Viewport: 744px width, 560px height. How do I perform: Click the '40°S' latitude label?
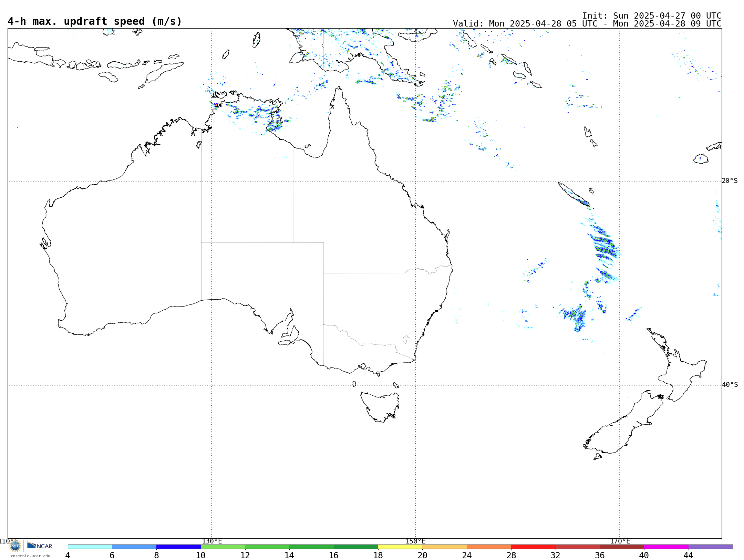coord(730,385)
